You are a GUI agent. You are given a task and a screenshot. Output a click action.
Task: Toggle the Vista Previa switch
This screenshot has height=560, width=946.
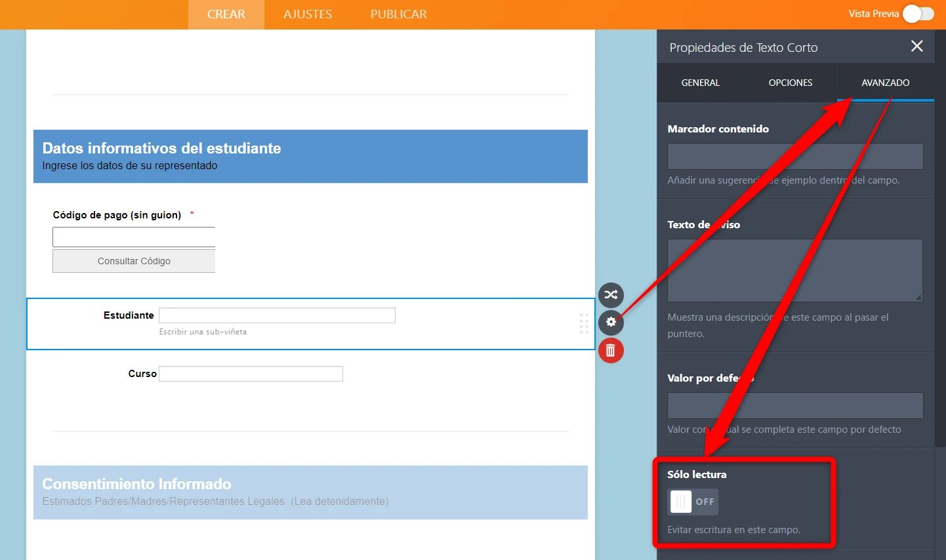[x=918, y=14]
